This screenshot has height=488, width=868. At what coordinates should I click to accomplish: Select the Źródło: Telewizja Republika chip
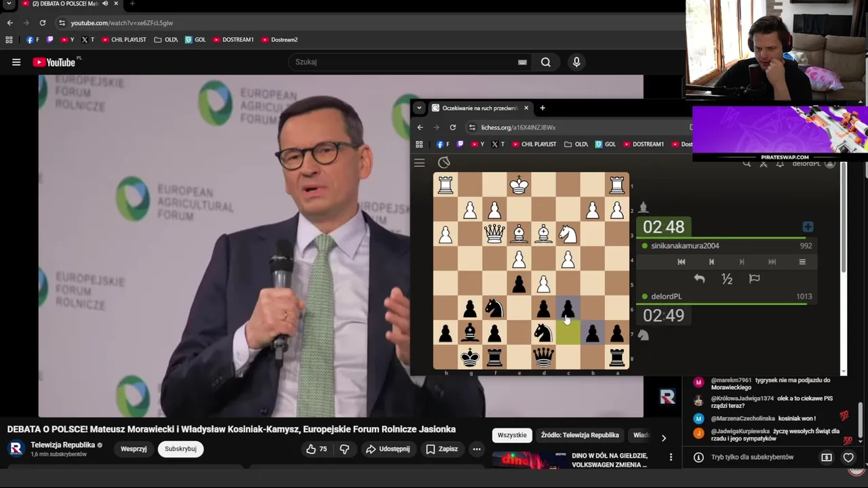click(580, 435)
